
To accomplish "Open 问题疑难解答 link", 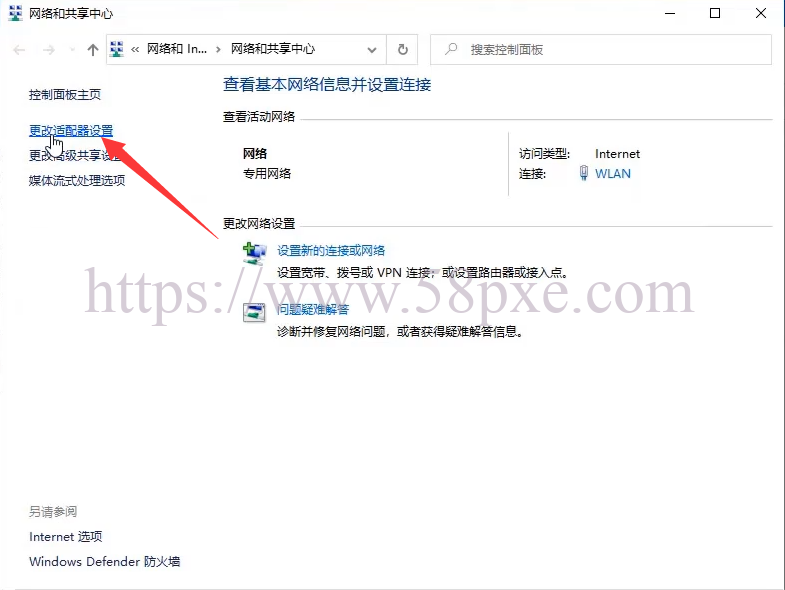I will click(x=313, y=310).
